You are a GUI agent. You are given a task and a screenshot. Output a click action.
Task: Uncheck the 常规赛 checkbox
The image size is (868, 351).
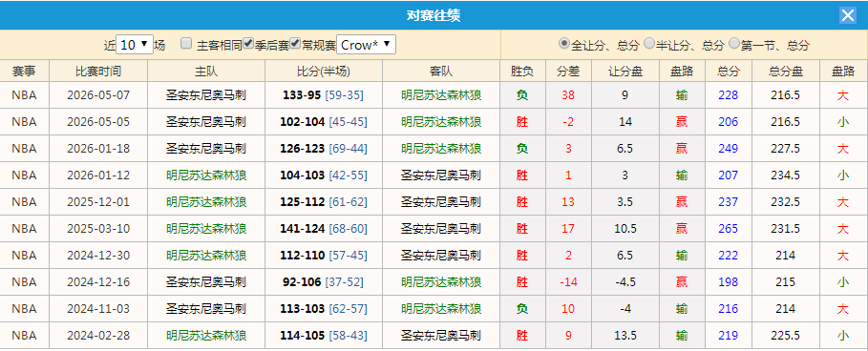295,43
